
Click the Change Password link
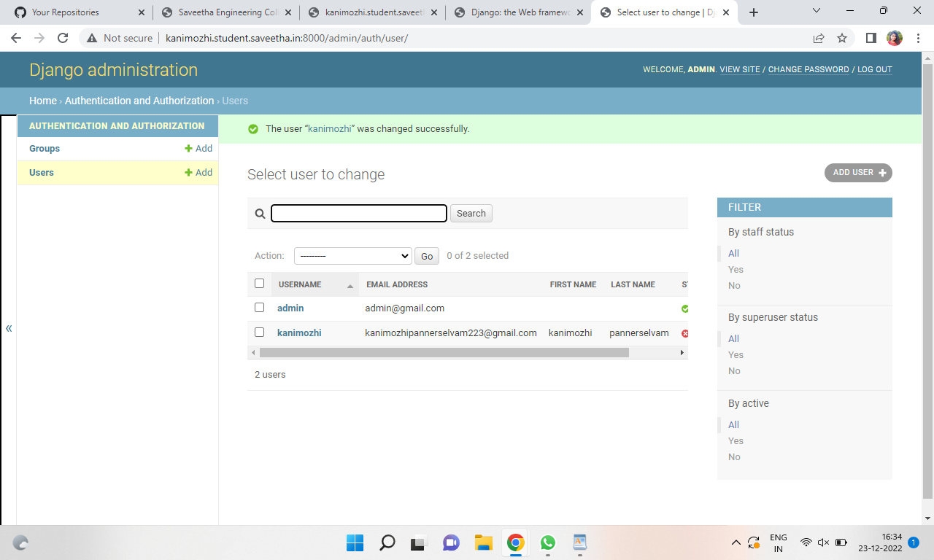pos(808,69)
